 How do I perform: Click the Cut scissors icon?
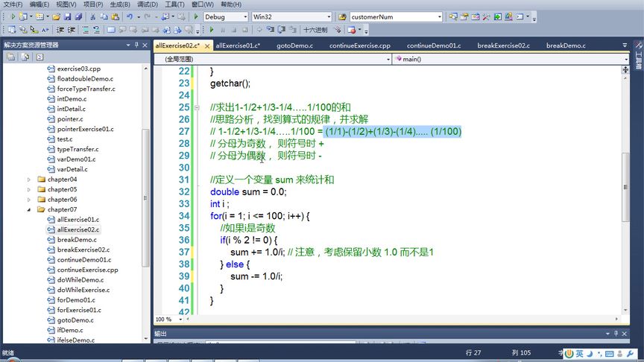(x=93, y=17)
